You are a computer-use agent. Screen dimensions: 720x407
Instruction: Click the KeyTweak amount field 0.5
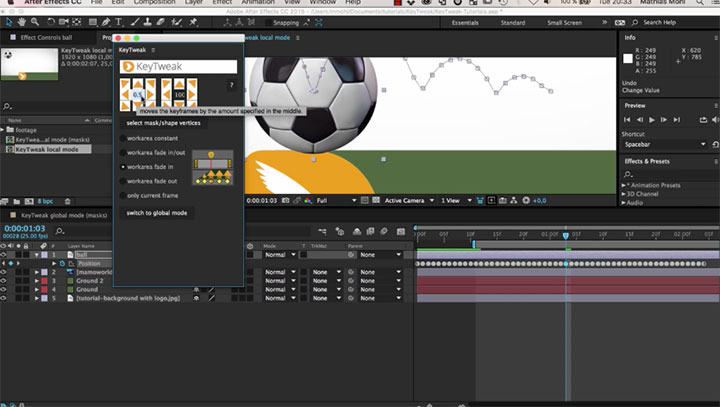[x=137, y=95]
